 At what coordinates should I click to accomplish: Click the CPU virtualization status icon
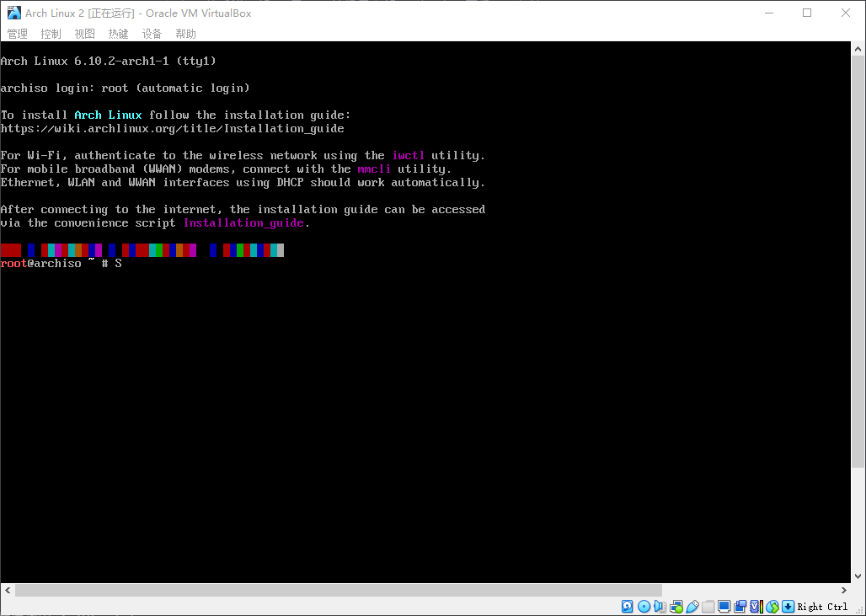(756, 606)
